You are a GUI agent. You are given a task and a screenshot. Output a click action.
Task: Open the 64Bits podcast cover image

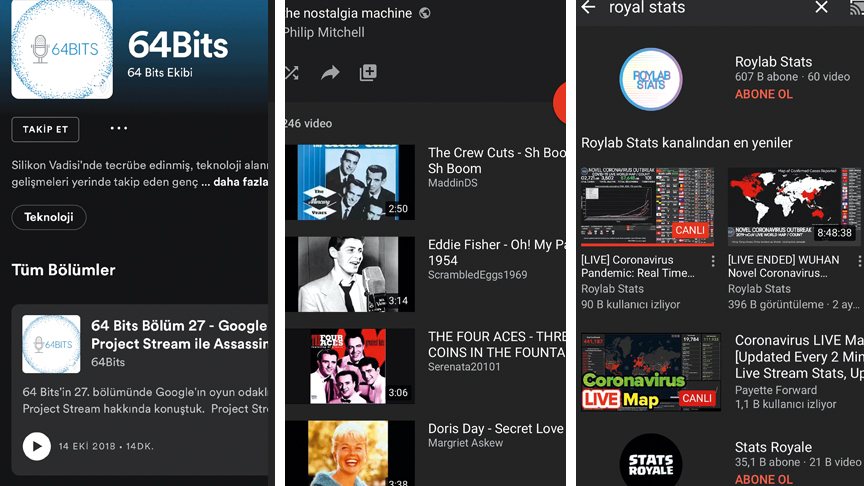click(62, 49)
